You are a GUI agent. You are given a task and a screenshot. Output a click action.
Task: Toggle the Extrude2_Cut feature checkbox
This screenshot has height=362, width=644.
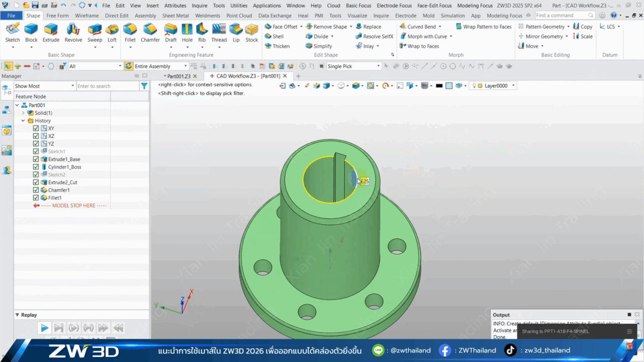click(x=36, y=183)
